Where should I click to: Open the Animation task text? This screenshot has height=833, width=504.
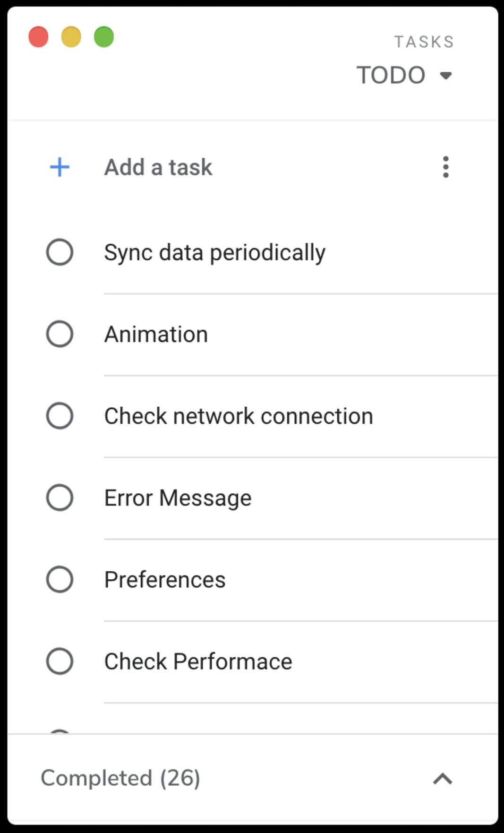[x=156, y=334]
